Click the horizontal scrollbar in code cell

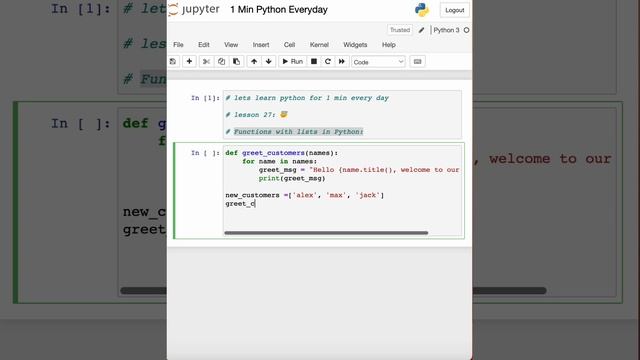coord(326,233)
